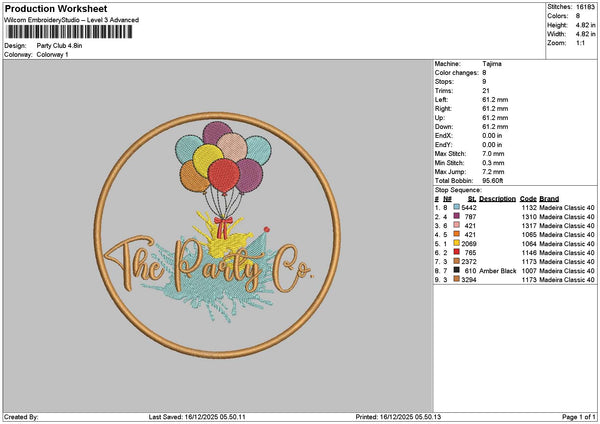Image resolution: width=600 pixels, height=424 pixels.
Task: Click the 'St.' column header
Action: pos(472,199)
